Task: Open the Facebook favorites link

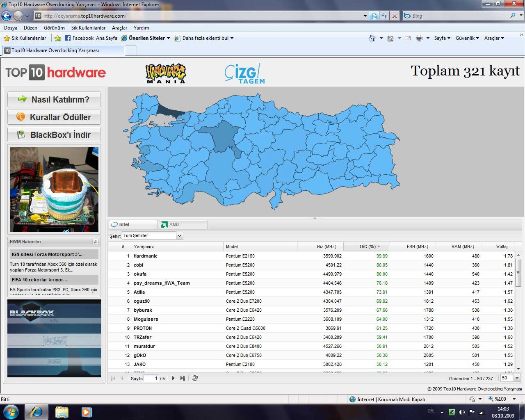Action: pos(80,38)
